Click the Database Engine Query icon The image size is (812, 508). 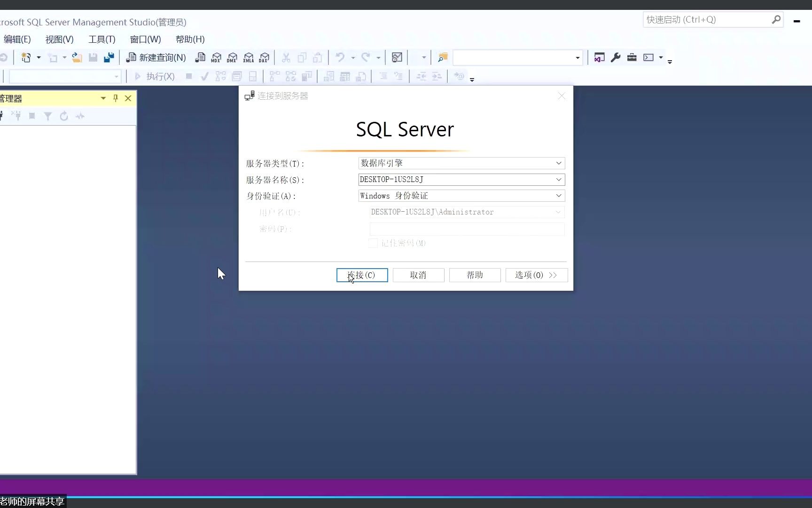(200, 57)
